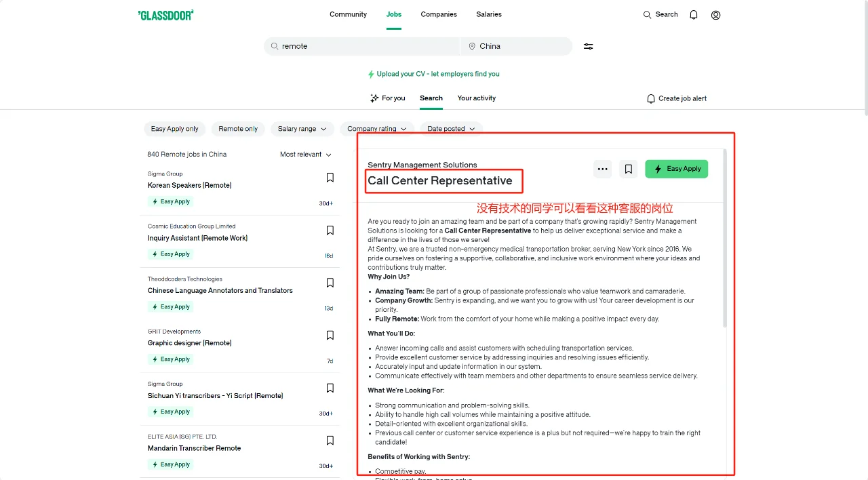Click the Why Join Us? heading

pyautogui.click(x=389, y=277)
